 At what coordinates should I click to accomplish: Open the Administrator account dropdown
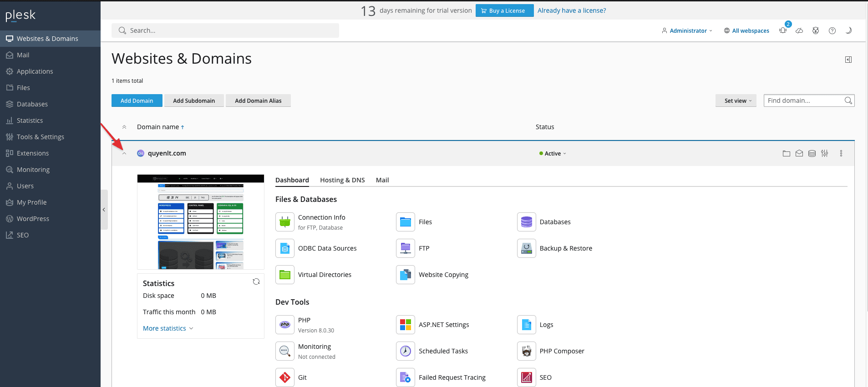pyautogui.click(x=687, y=30)
